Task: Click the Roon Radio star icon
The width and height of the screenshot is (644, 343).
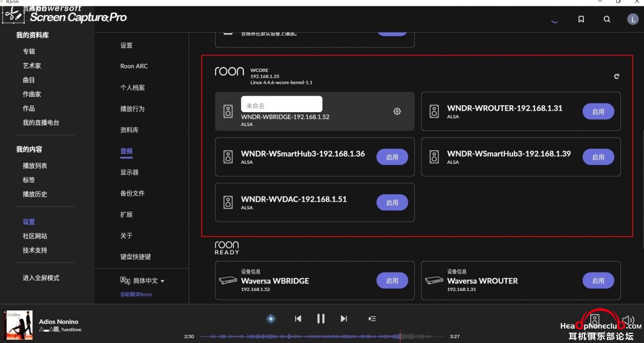Action: point(271,319)
